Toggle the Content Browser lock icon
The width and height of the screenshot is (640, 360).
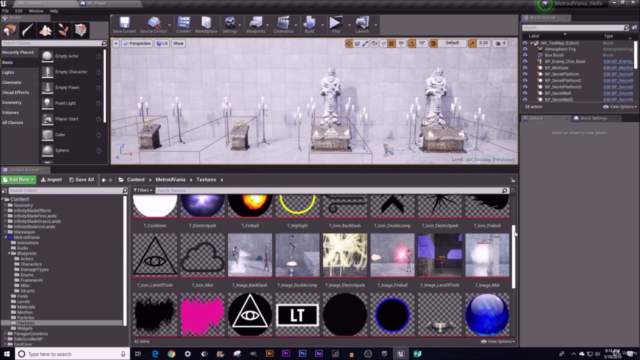513,180
